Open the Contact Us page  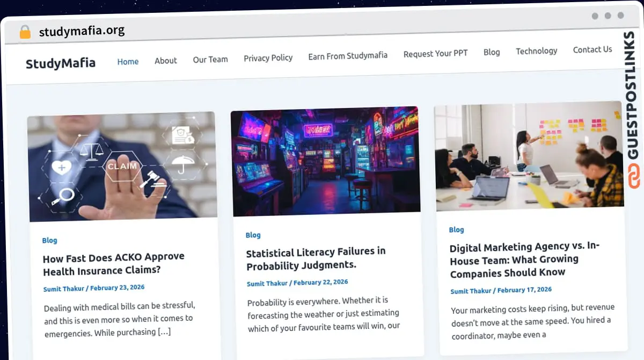592,49
